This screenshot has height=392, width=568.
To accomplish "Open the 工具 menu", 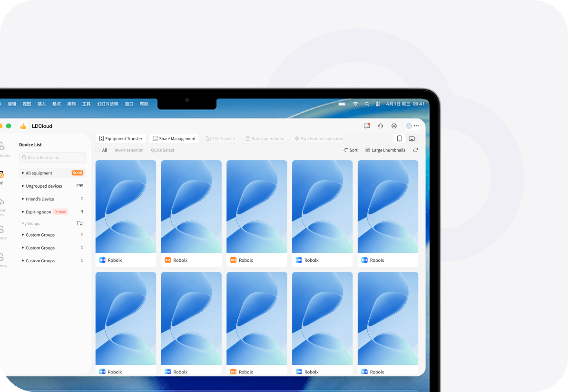I will (86, 104).
